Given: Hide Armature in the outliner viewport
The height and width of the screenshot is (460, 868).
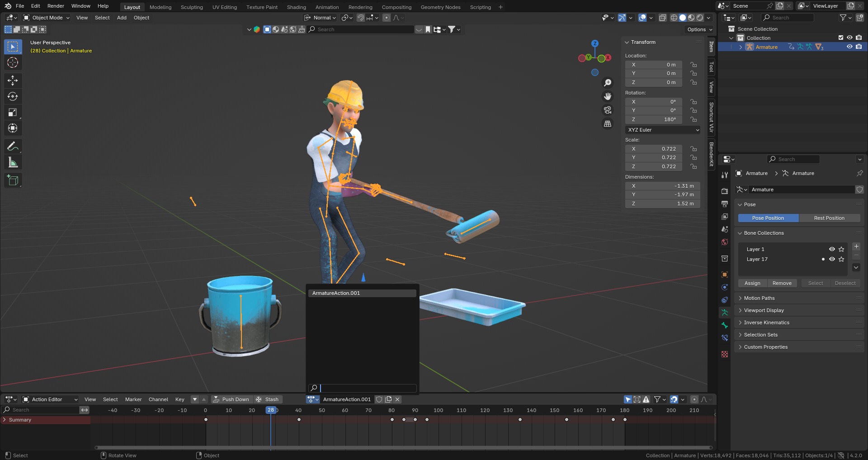Looking at the screenshot, I should [x=849, y=47].
